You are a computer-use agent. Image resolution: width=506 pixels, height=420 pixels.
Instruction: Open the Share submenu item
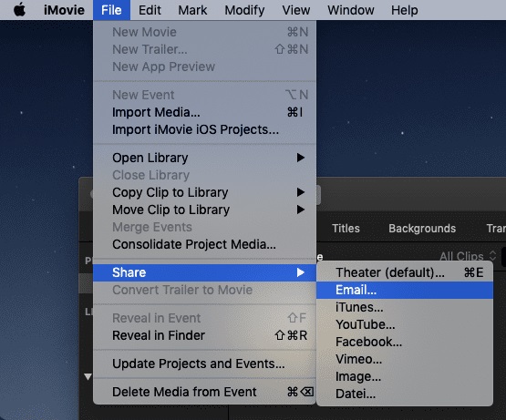(204, 272)
